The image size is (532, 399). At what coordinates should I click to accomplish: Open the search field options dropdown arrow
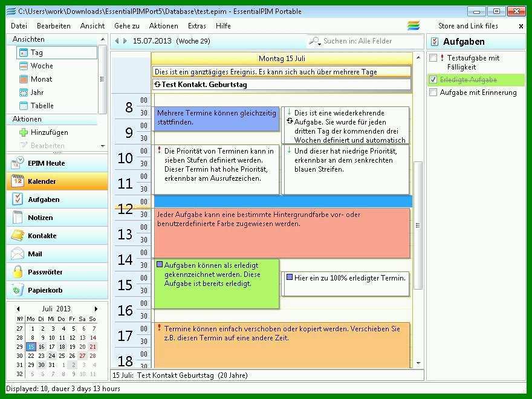[x=320, y=44]
